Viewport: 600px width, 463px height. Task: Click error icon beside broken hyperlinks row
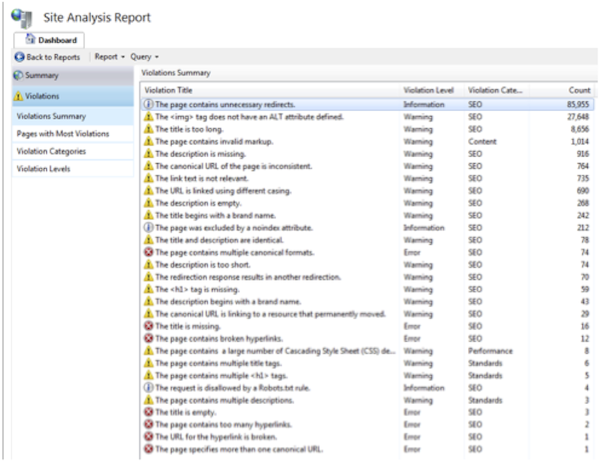[148, 338]
